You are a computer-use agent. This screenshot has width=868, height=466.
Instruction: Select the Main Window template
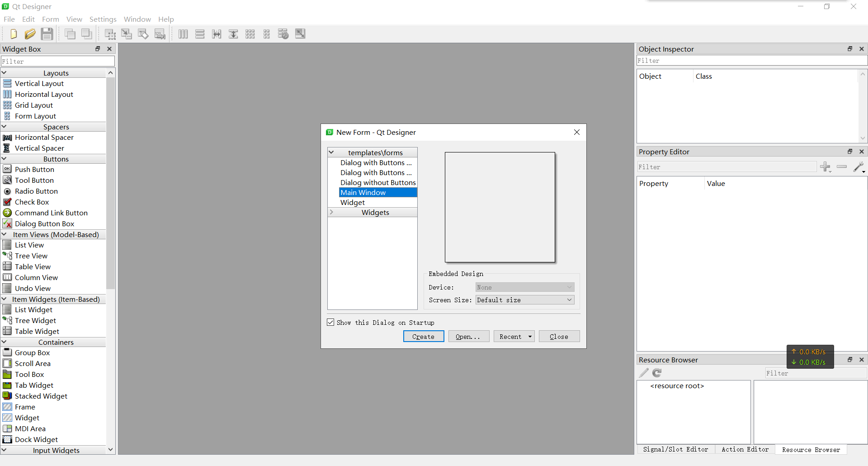coord(378,192)
